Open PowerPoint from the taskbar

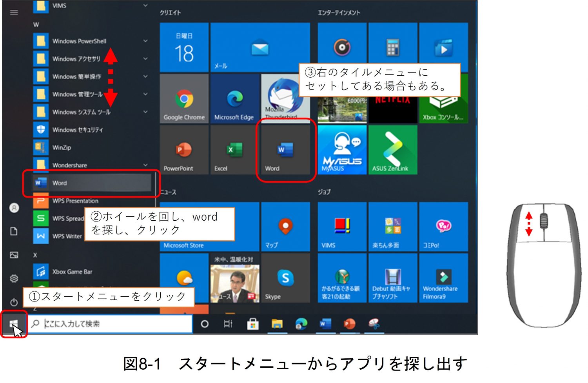coord(349,324)
